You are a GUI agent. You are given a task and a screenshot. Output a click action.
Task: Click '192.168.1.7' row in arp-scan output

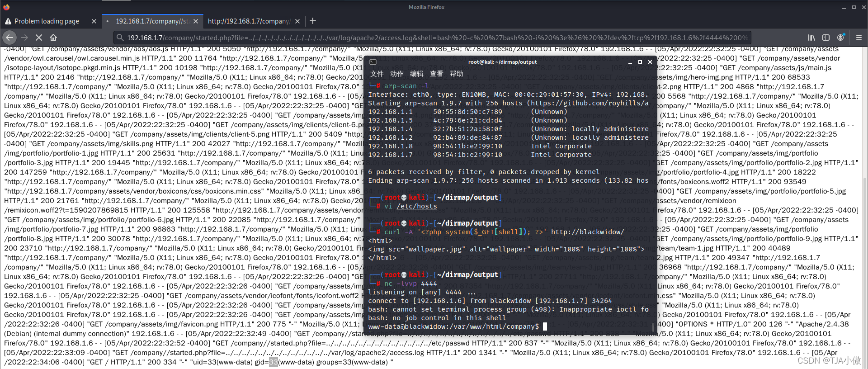(x=480, y=155)
